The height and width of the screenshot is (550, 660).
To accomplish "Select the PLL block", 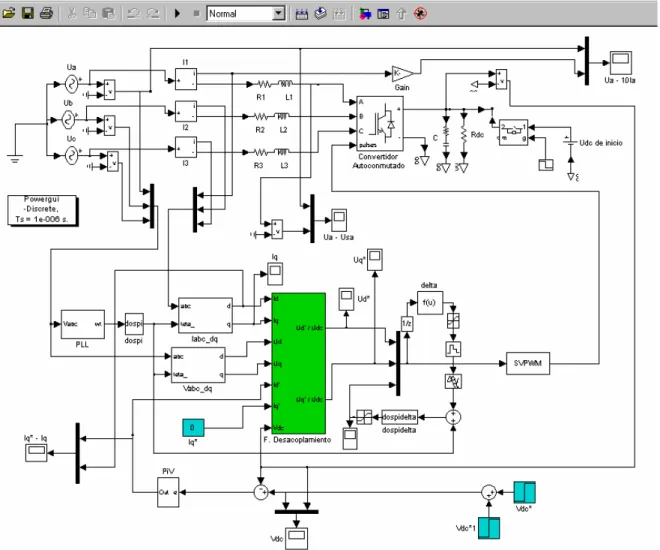I will point(82,324).
